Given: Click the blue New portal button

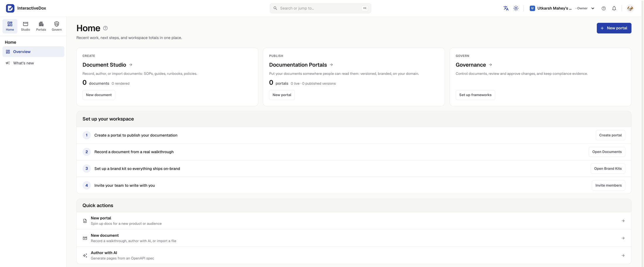Looking at the screenshot, I should [614, 28].
